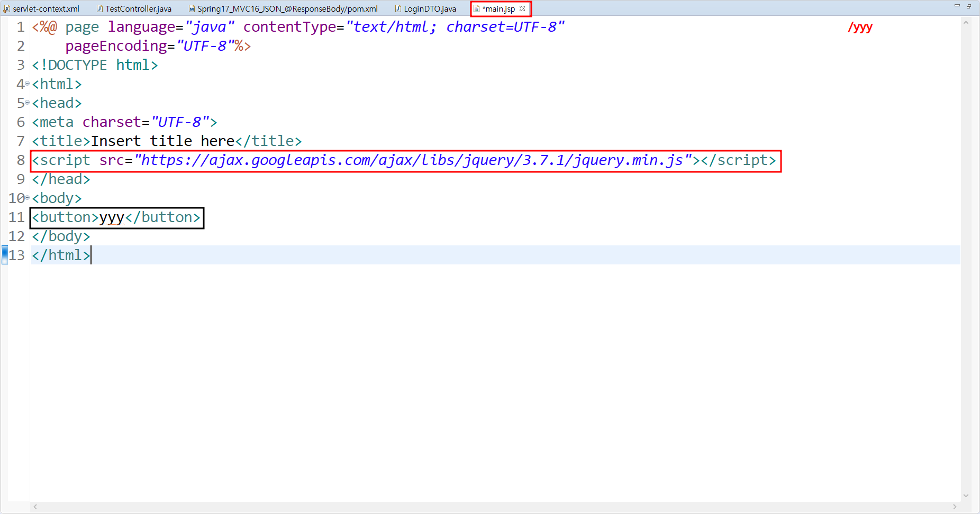The height and width of the screenshot is (514, 980).
Task: Select the Spring17_MVC16_JSON_@ResponseBody/pom.xml tab
Action: pos(283,8)
